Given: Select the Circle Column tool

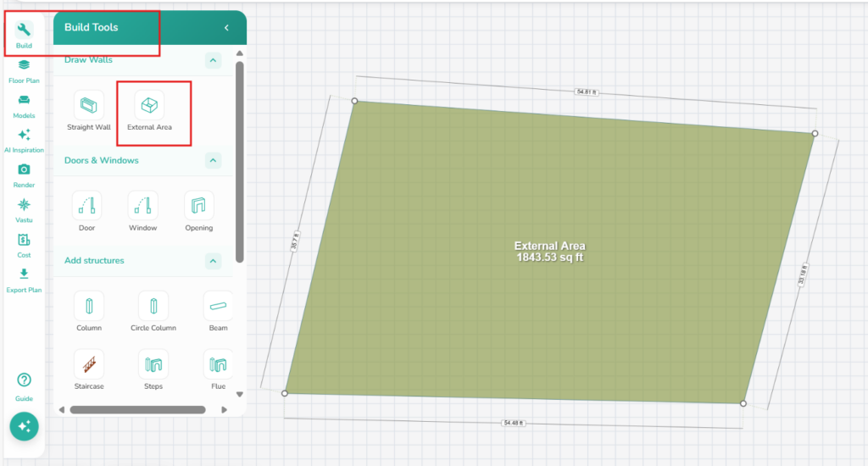Looking at the screenshot, I should (152, 306).
